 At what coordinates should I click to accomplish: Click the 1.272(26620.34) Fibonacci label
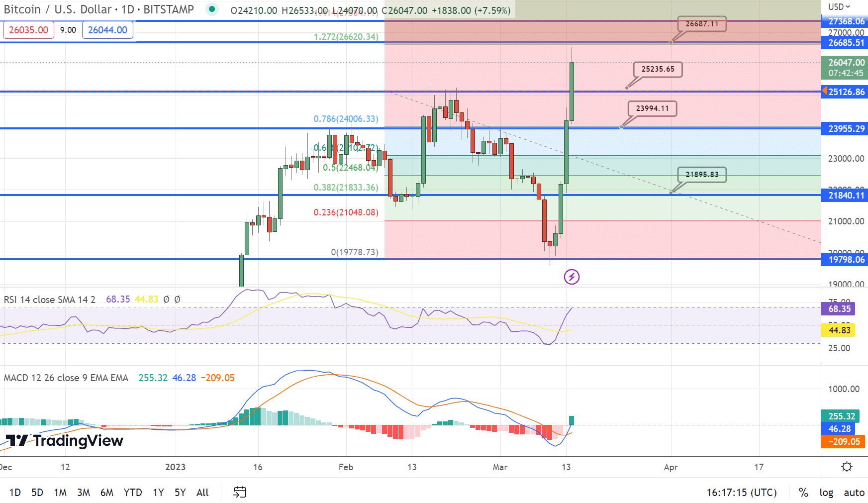(346, 37)
